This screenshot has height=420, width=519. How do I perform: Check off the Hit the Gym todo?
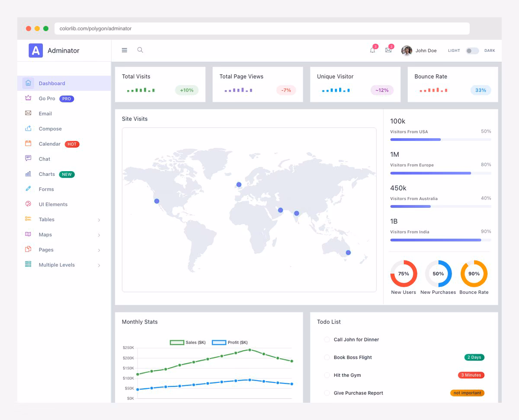327,375
